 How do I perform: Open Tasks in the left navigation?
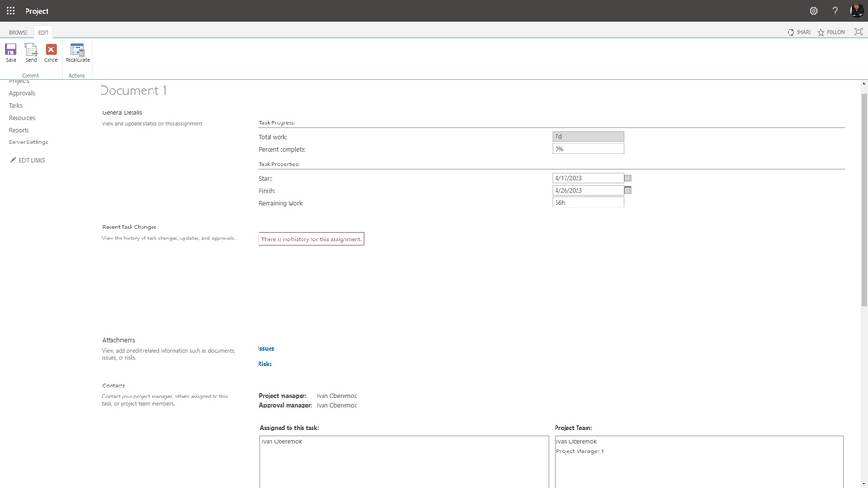click(16, 105)
